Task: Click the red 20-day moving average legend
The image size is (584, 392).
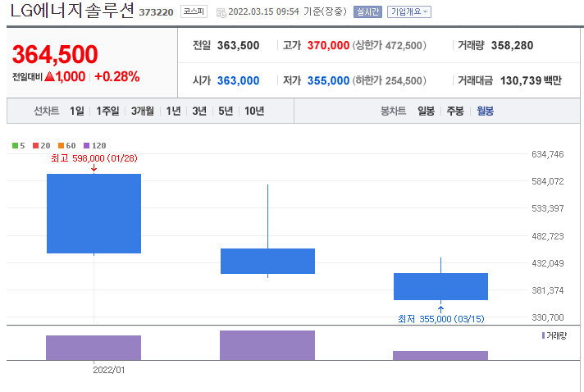Action: click(41, 145)
